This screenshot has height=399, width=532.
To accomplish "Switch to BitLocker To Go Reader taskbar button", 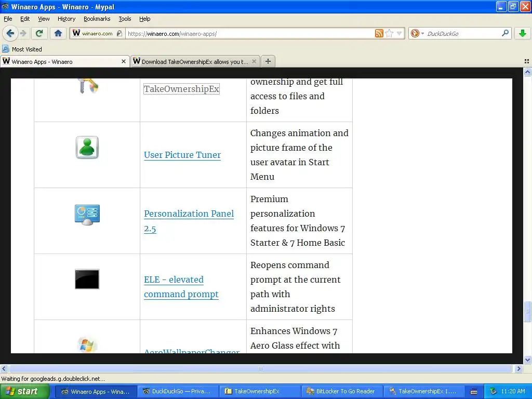I will pyautogui.click(x=342, y=392).
